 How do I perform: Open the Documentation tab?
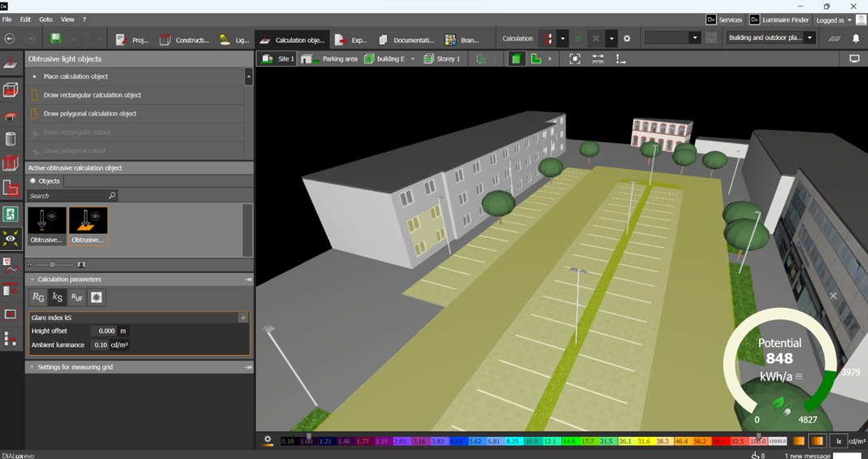click(x=407, y=40)
